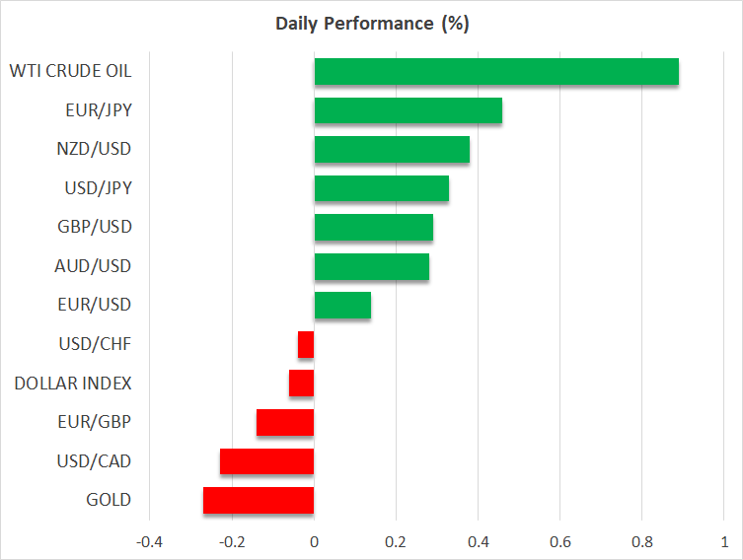This screenshot has width=743, height=560.
Task: Click the Daily Performance (%) chart title
Action: coord(371,23)
